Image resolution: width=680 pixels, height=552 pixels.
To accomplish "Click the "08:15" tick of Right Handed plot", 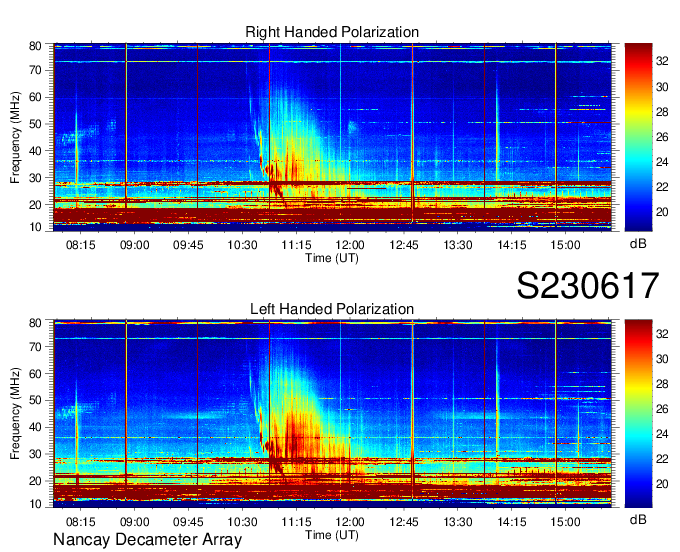I will pos(81,245).
